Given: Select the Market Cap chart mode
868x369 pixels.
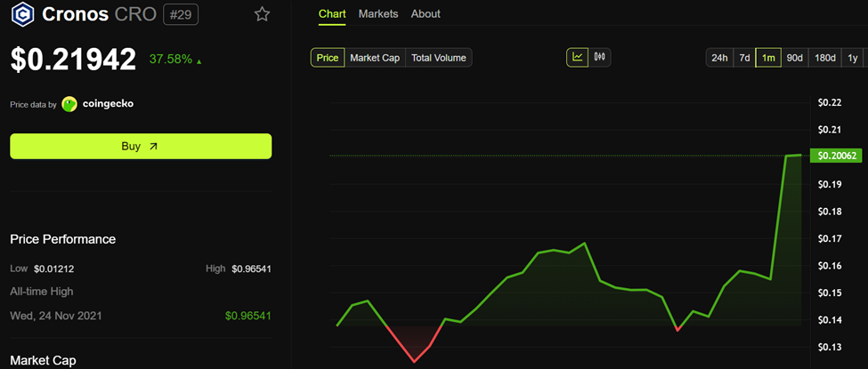Looking at the screenshot, I should (375, 58).
